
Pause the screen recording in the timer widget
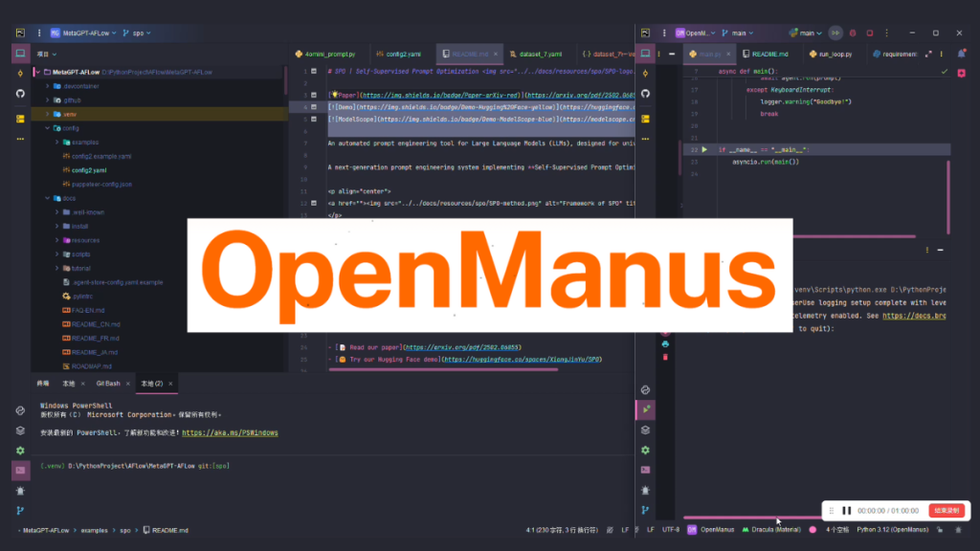[847, 511]
